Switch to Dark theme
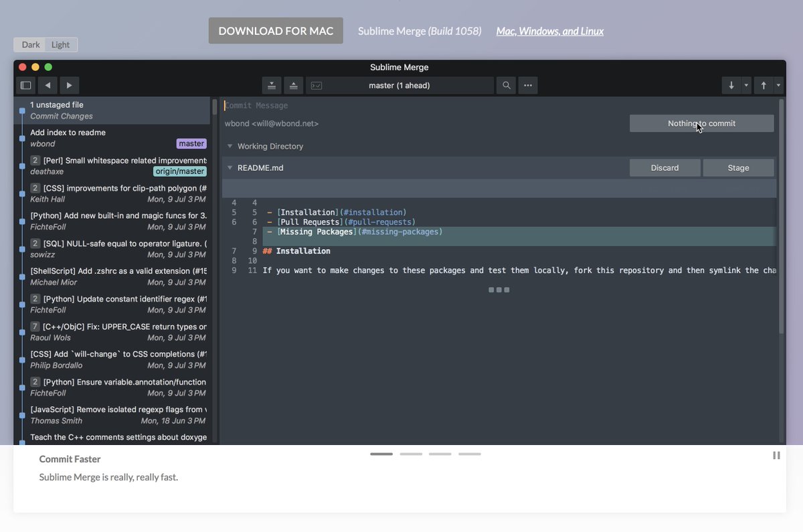 click(x=31, y=45)
